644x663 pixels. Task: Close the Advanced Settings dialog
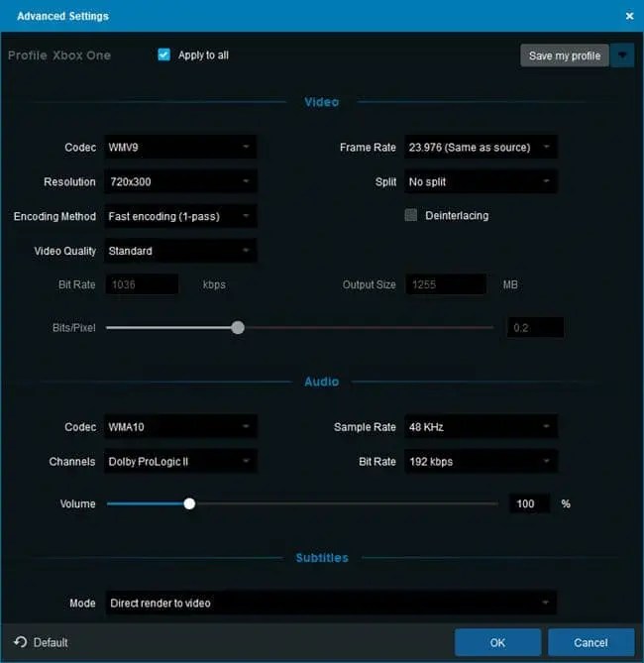tap(629, 16)
